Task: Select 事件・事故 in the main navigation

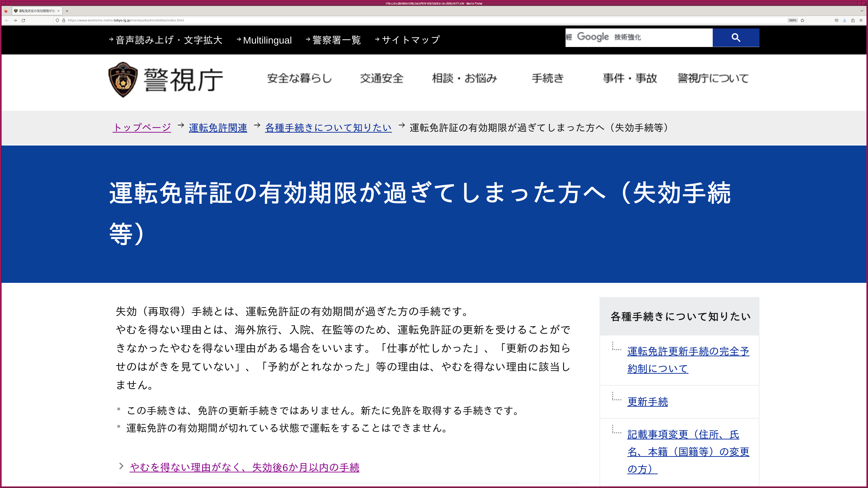Action: (630, 78)
